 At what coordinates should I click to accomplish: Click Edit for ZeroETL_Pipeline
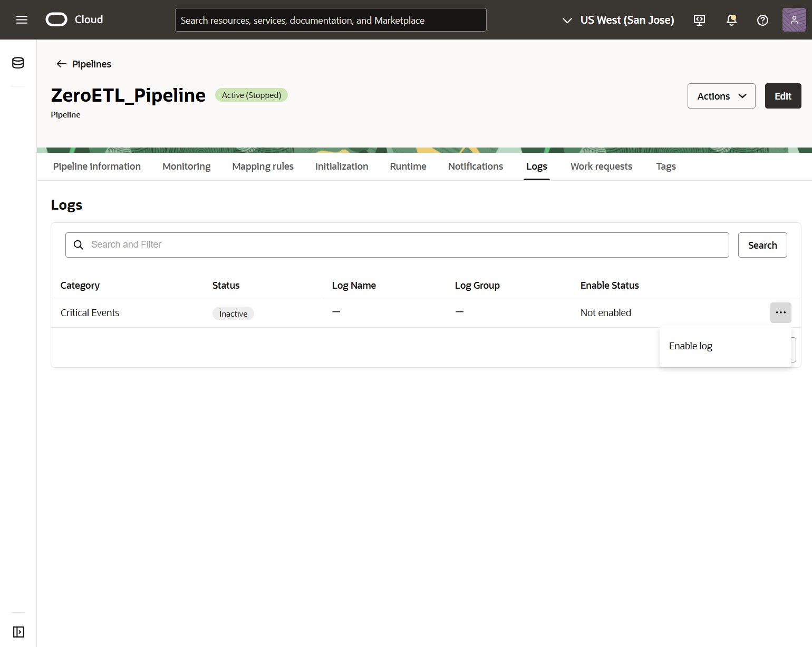point(782,96)
